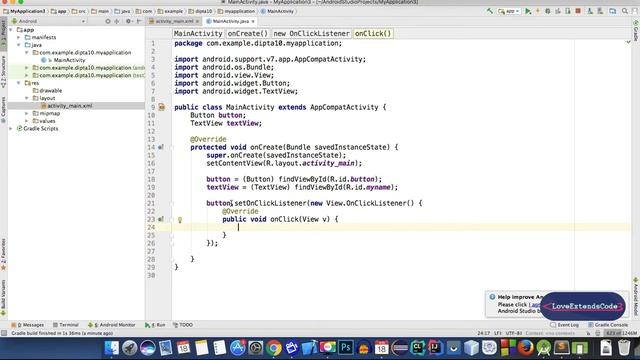The width and height of the screenshot is (640, 360).
Task: Select activity_main.xml in project tree
Action: point(69,106)
